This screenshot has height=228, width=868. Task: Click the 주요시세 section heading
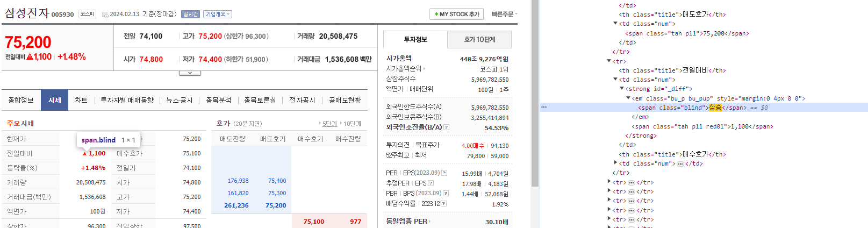[x=20, y=124]
